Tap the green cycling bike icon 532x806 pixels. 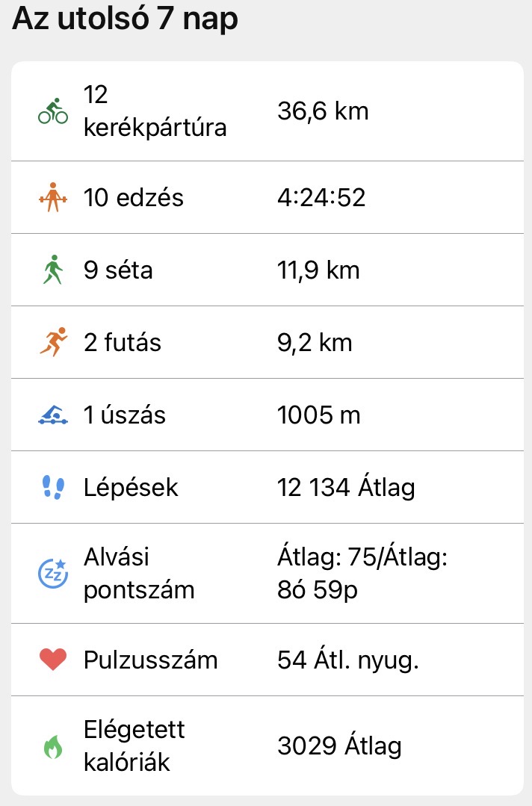[52, 112]
